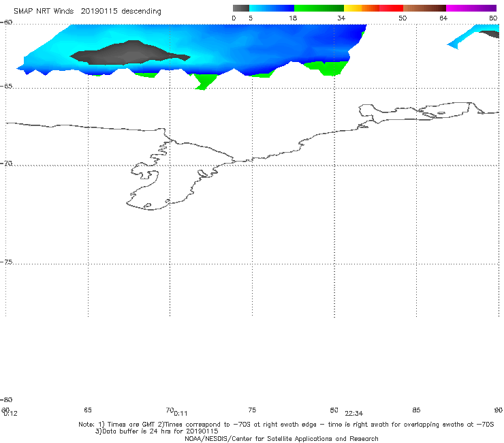Click the longitude label '65' on the bottom axis
504x443 pixels.
point(88,410)
